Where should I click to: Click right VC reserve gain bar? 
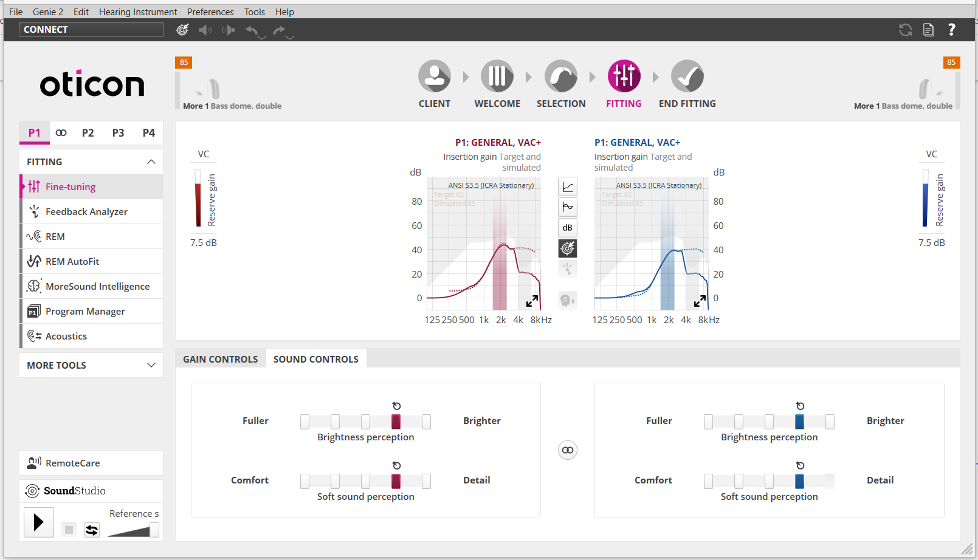(x=926, y=199)
